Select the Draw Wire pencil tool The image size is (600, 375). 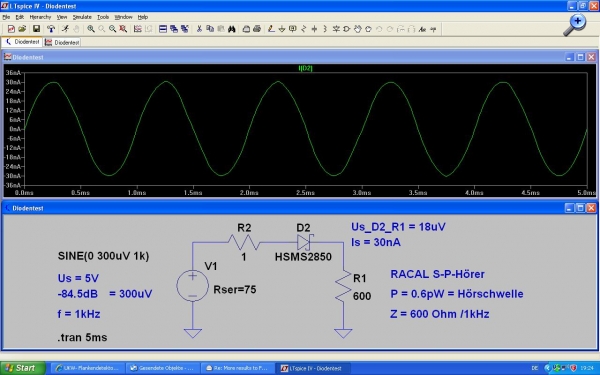[271, 29]
